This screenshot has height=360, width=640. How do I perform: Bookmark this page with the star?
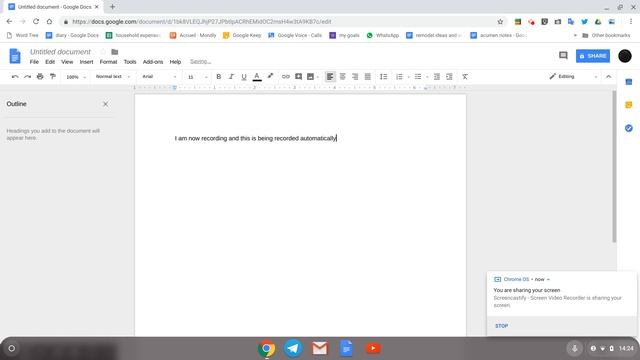[500, 22]
